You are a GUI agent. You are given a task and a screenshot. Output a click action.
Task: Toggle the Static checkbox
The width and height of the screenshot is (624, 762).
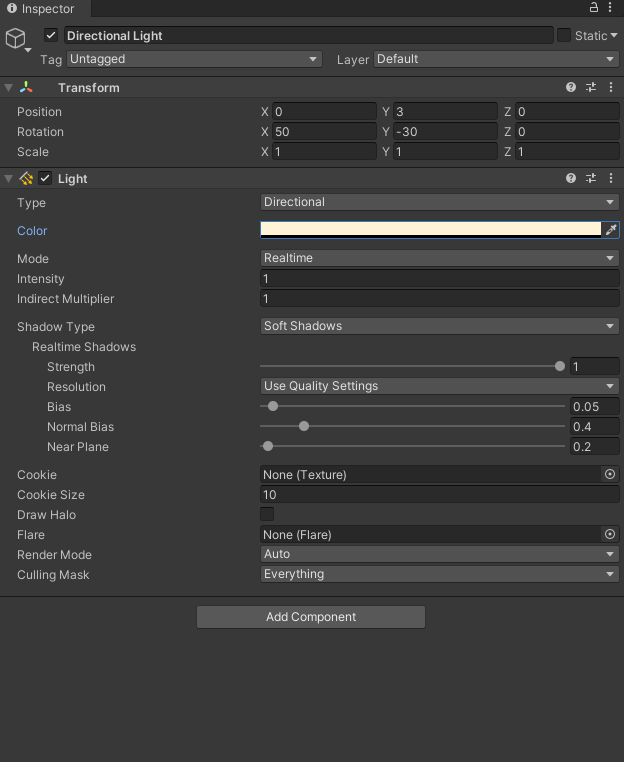(564, 35)
